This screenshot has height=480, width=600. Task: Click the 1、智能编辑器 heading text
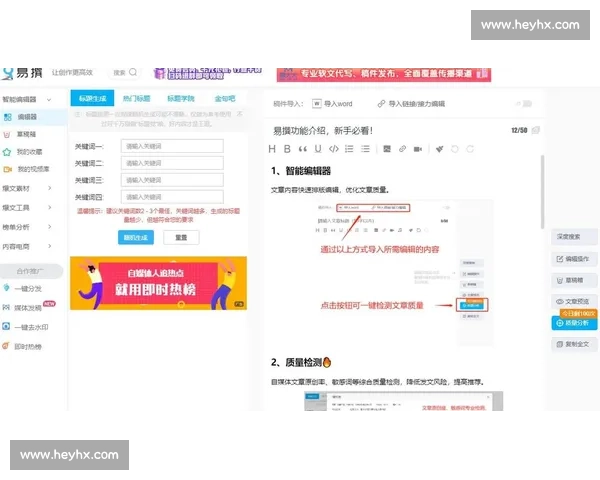[x=301, y=171]
